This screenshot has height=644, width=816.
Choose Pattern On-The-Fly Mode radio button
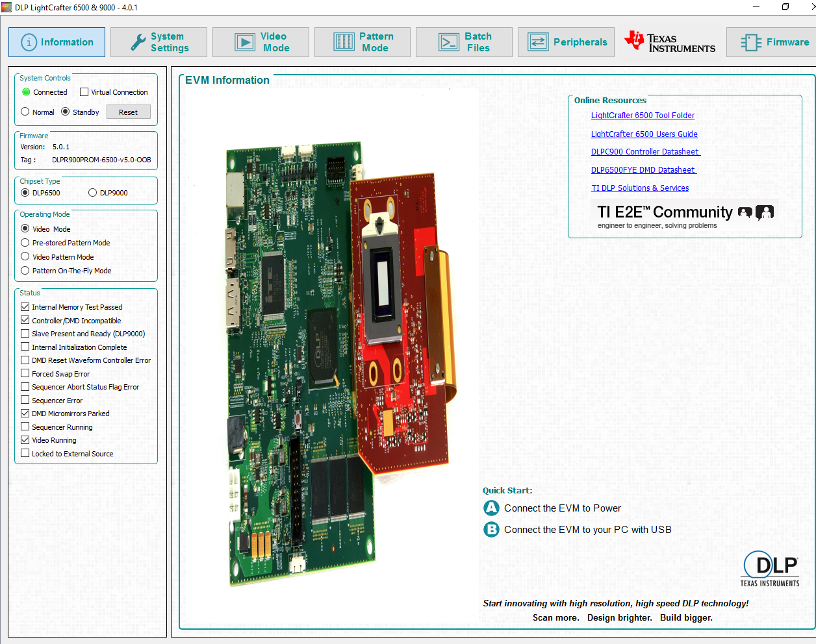[25, 271]
